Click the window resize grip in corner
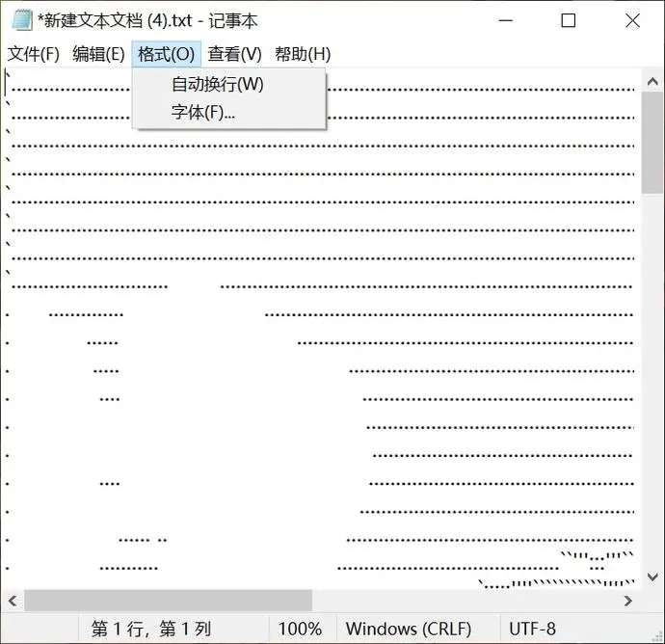665x644 pixels. point(658,637)
